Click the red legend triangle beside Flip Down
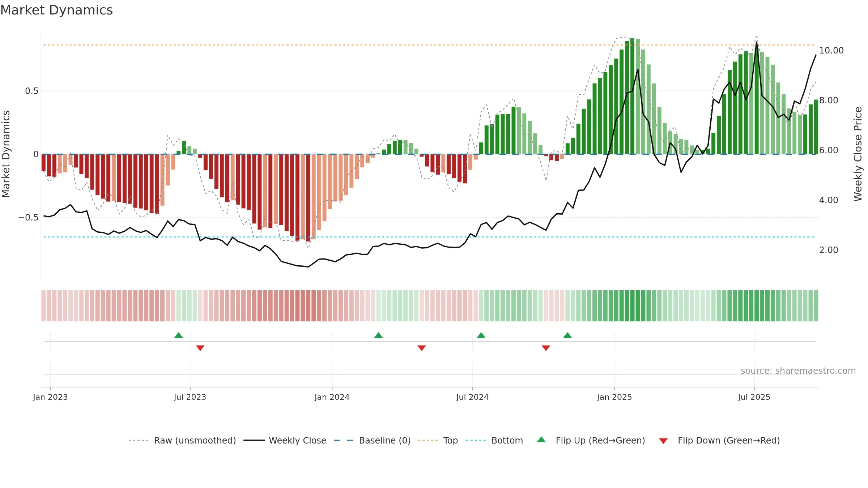 663,441
